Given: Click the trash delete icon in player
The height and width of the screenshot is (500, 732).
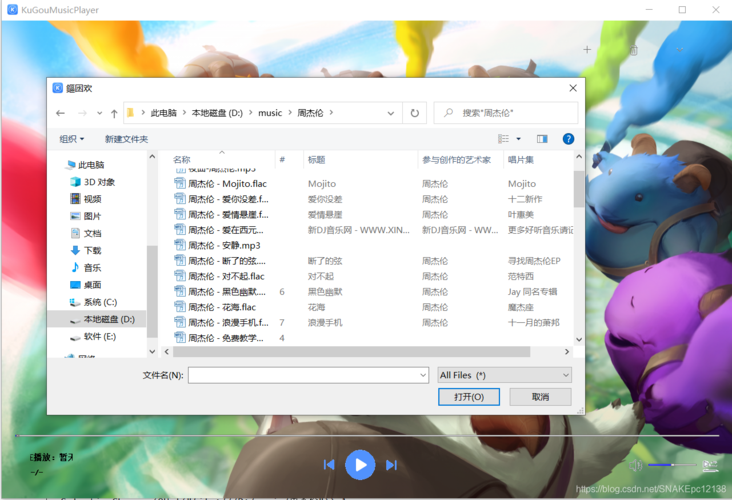Looking at the screenshot, I should (633, 50).
